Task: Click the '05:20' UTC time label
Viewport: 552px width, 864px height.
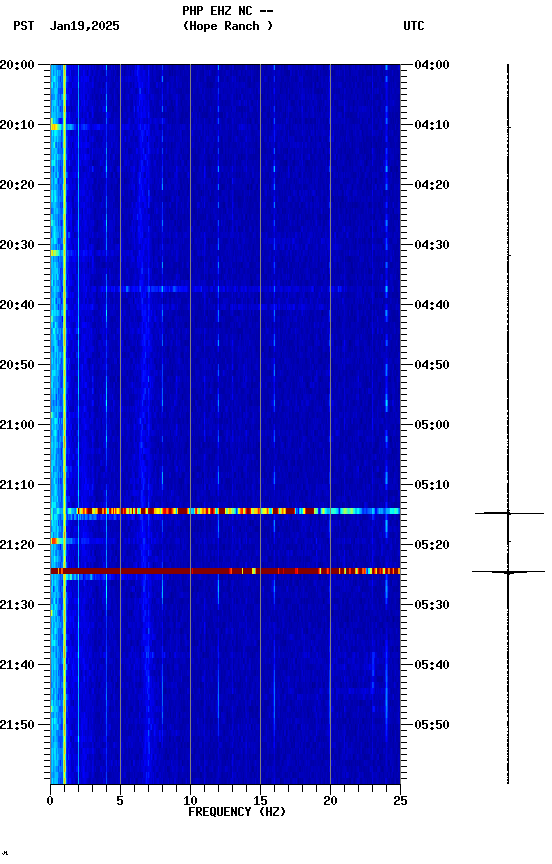Action: click(432, 545)
